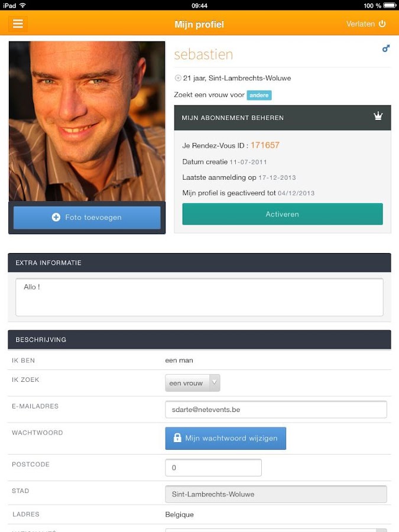Open the hamburger menu
Screen dimensions: 399x532
(x=18, y=24)
